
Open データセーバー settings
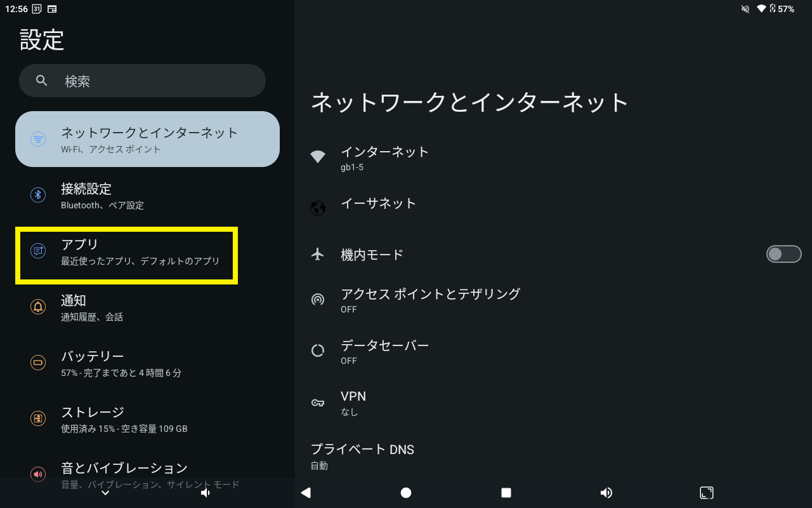[x=384, y=351]
